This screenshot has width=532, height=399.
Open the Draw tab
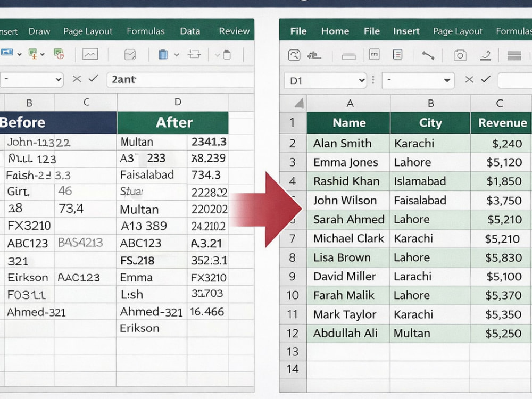(x=39, y=31)
